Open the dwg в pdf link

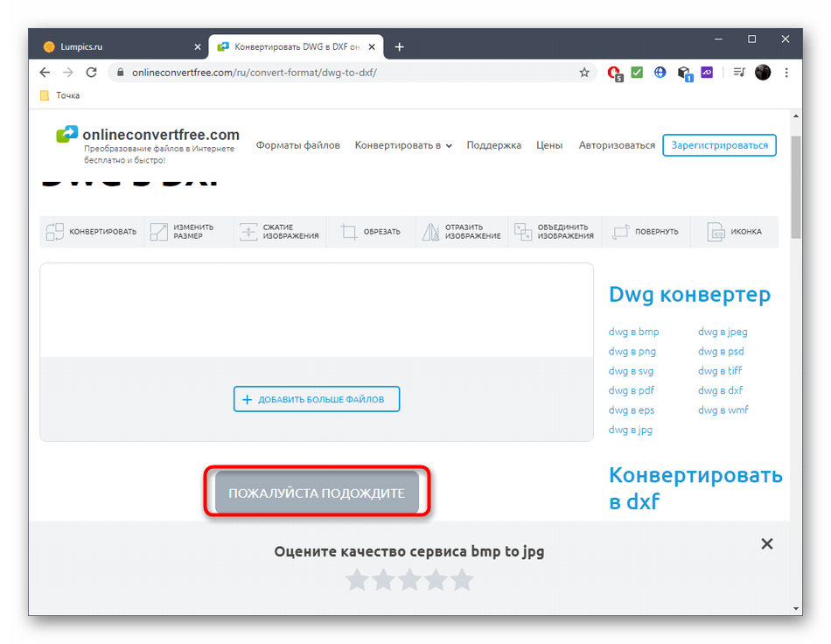click(632, 390)
